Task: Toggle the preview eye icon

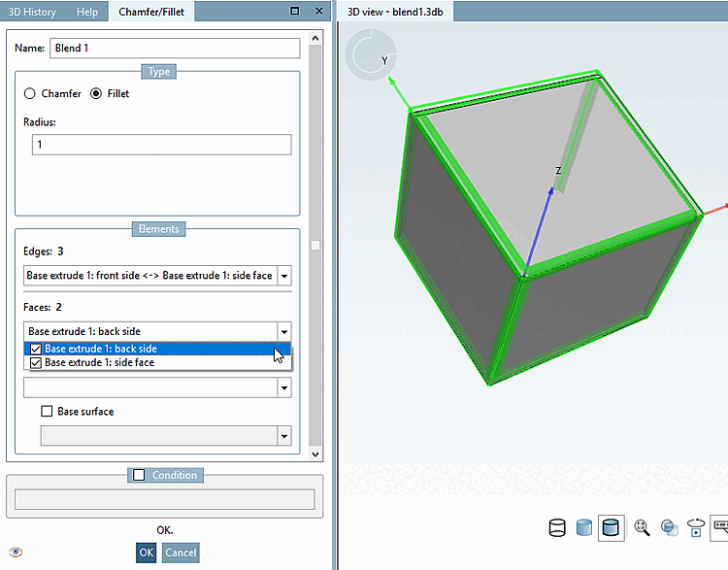Action: point(16,552)
